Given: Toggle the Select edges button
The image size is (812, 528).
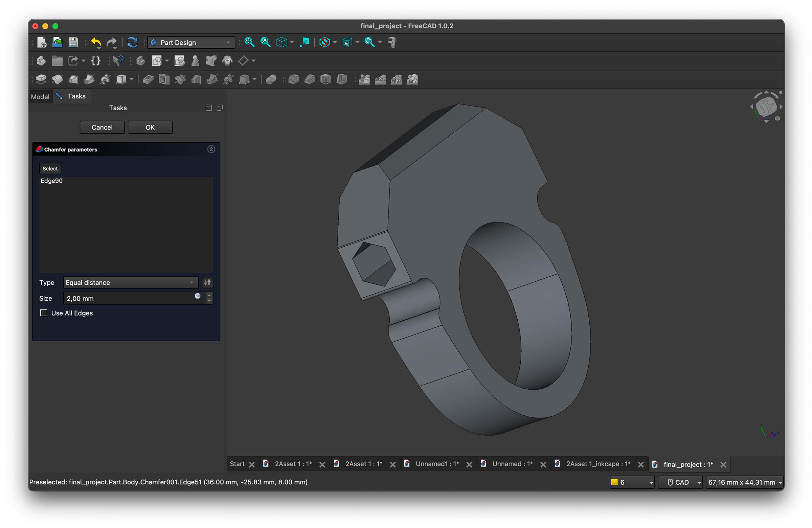Looking at the screenshot, I should 50,168.
